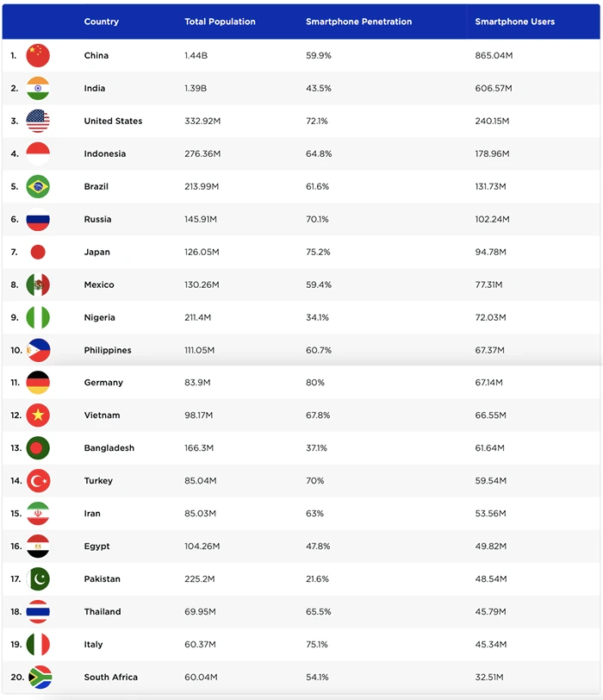Click the South Africa flag icon
603x700 pixels.
point(40,678)
